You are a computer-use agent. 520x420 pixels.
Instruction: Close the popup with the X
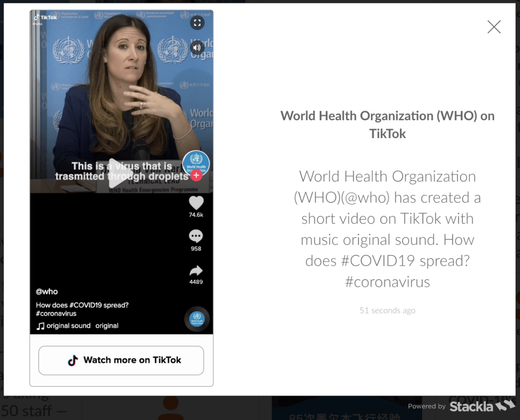(494, 27)
